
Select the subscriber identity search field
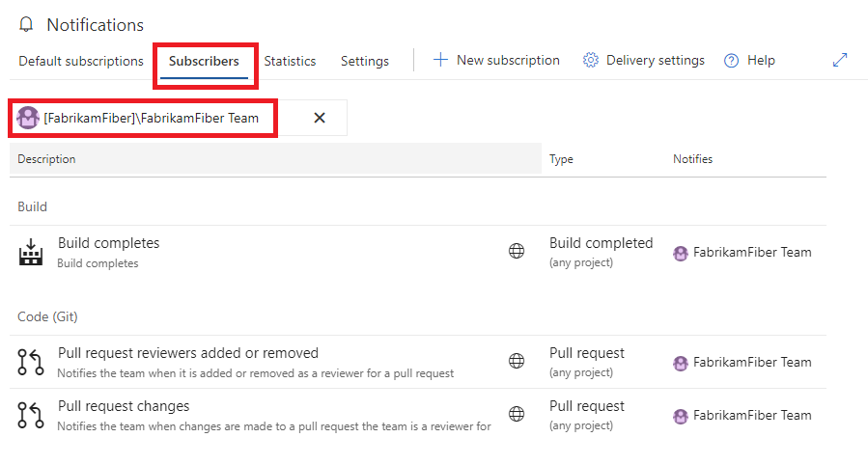pos(151,118)
